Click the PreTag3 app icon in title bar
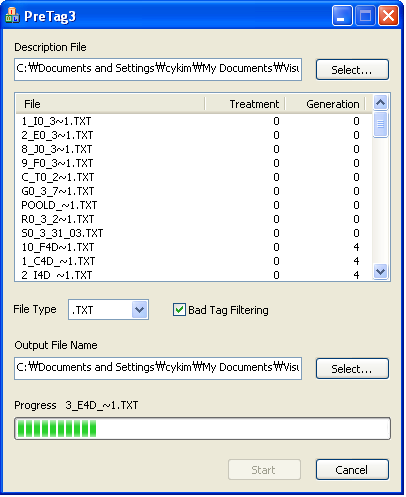The width and height of the screenshot is (406, 497). click(x=13, y=16)
